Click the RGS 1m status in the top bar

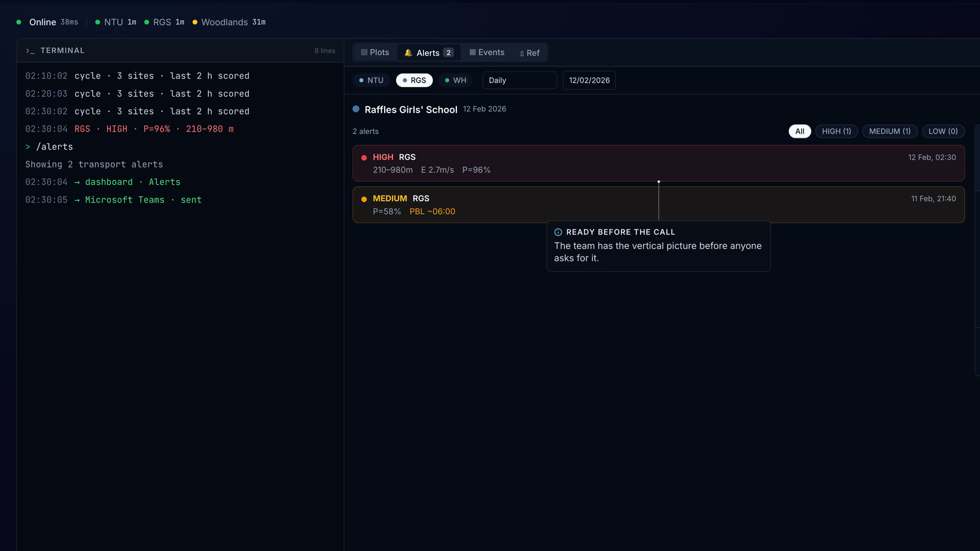click(x=164, y=22)
